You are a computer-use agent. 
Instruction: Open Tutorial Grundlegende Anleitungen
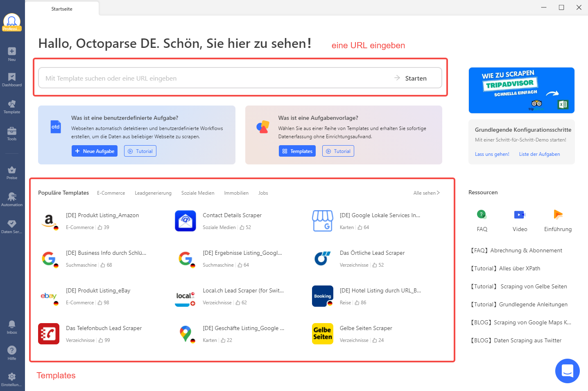click(x=519, y=304)
